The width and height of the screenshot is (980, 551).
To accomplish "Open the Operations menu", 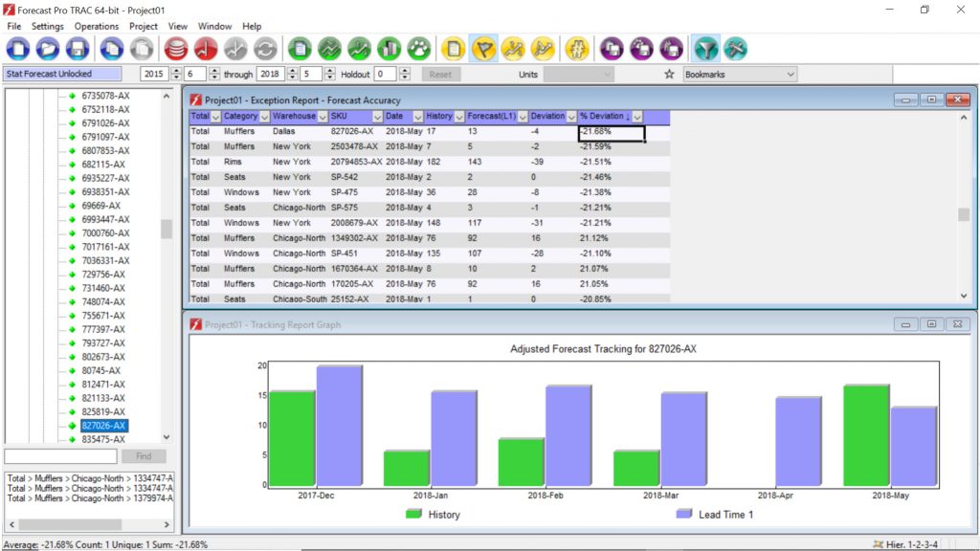I will point(97,26).
